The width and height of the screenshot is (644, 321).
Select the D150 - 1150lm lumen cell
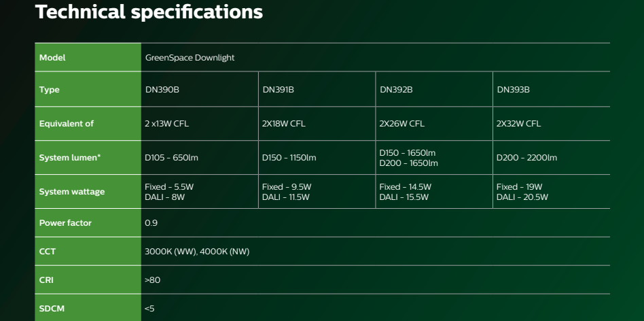[289, 158]
